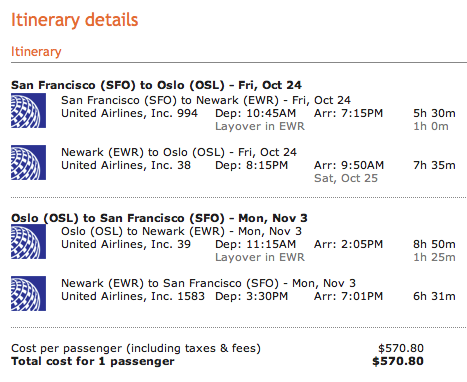Click San Francisco to Newark segment title
This screenshot has height=382, width=467.
[206, 100]
